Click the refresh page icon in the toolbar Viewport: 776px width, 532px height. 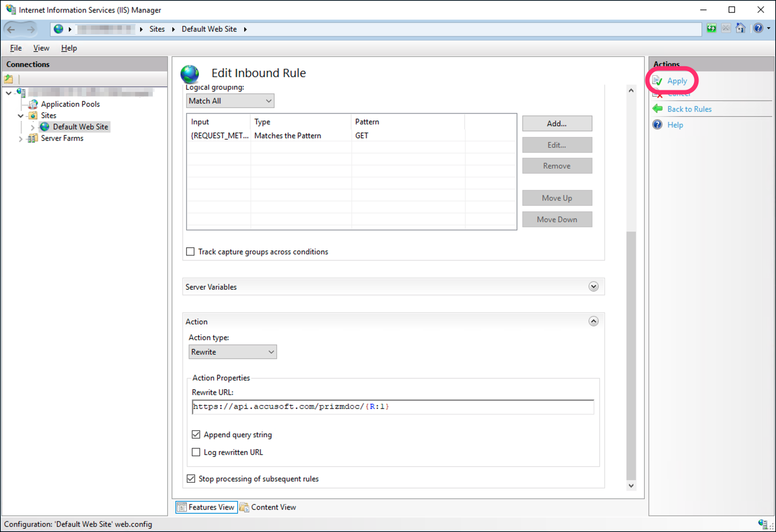tap(712, 28)
